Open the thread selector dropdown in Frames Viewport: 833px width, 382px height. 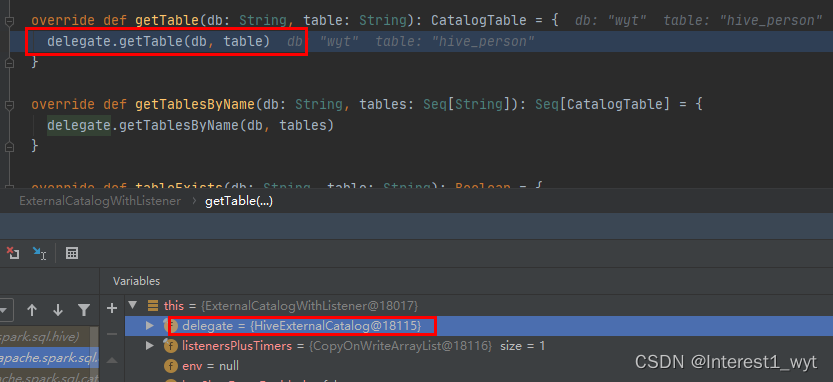coord(5,310)
